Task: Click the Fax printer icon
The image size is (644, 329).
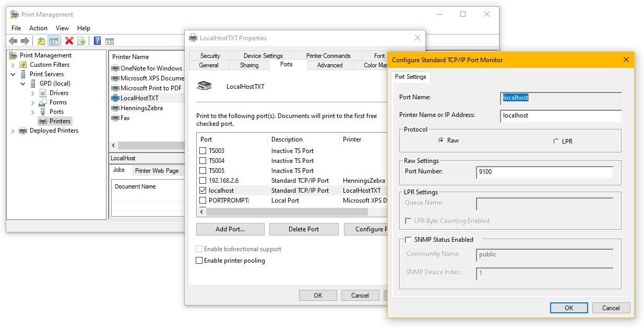Action: click(x=115, y=118)
